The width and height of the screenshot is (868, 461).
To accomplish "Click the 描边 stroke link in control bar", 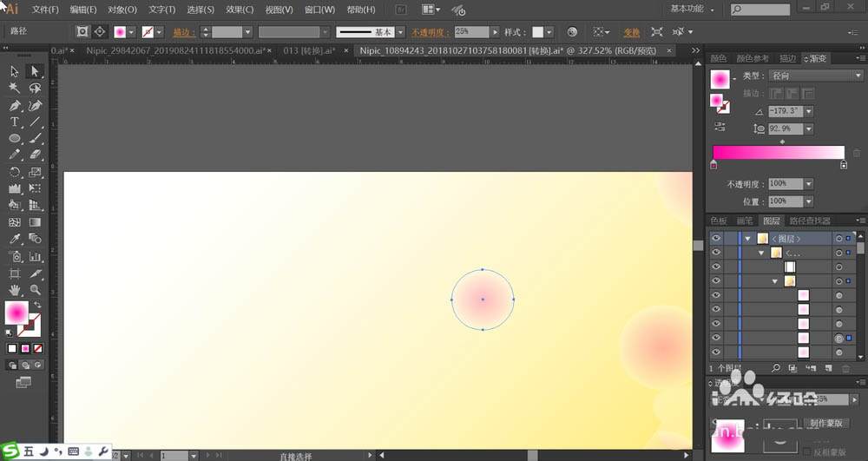I will pyautogui.click(x=184, y=32).
